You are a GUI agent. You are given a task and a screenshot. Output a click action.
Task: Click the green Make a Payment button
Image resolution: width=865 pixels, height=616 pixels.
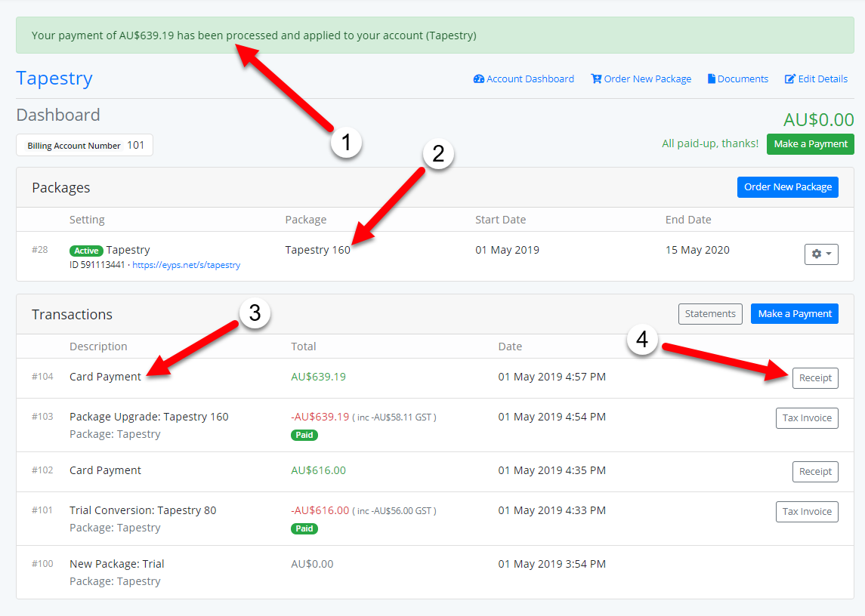click(811, 144)
